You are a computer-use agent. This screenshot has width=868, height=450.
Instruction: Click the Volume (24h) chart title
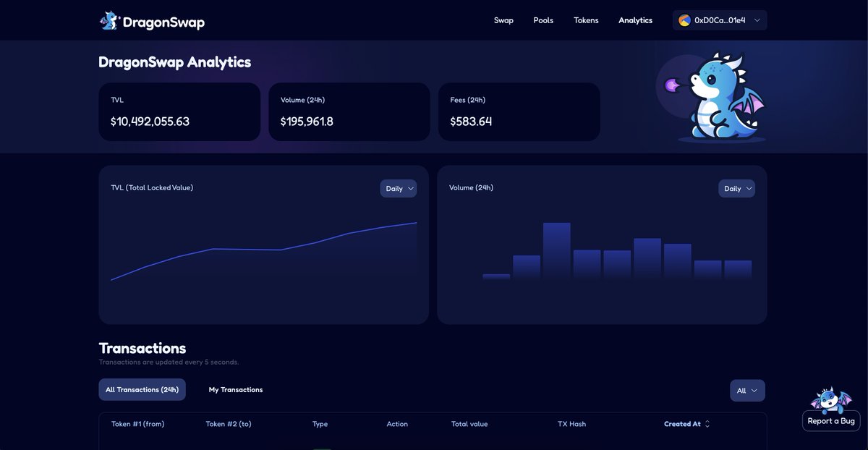click(471, 187)
